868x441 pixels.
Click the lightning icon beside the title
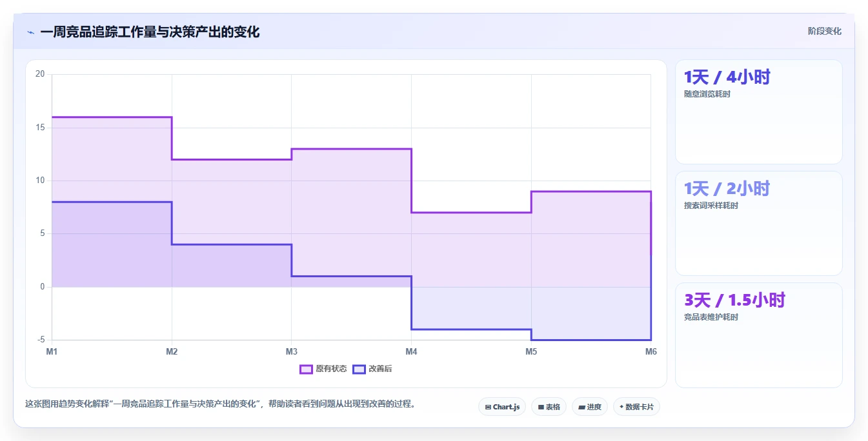pos(30,32)
